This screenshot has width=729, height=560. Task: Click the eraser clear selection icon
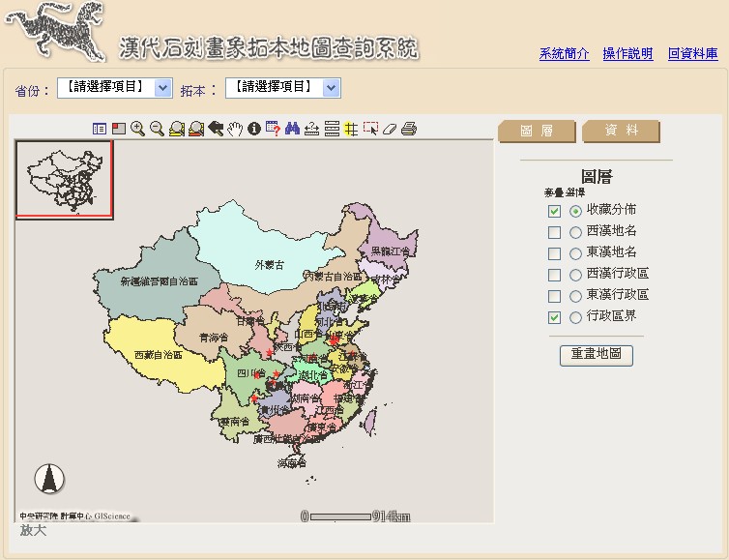tap(389, 129)
